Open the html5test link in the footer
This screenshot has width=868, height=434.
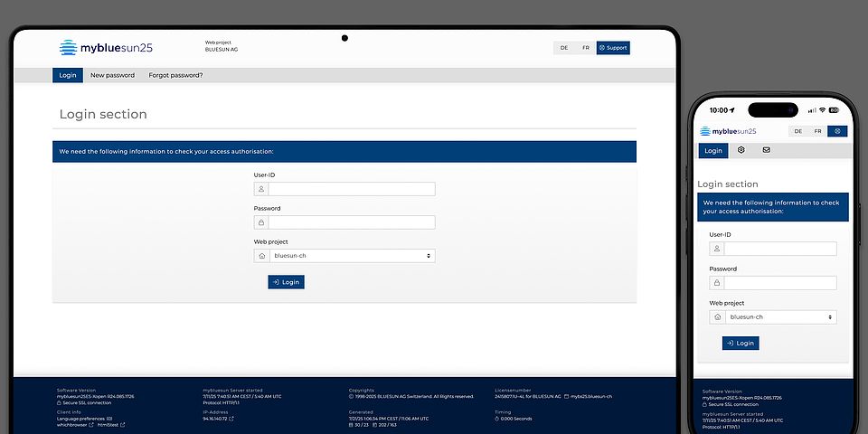(111, 425)
